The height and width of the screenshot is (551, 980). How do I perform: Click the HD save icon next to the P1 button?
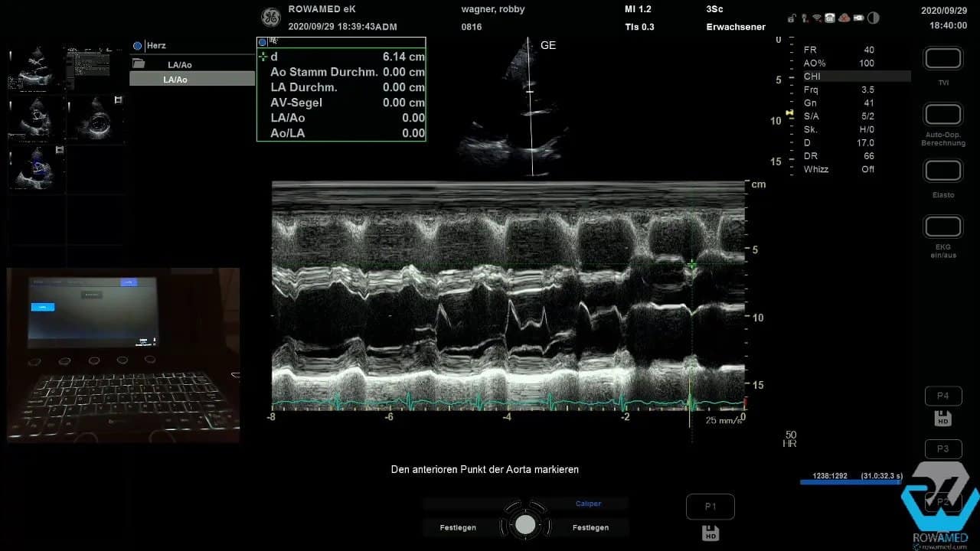tap(710, 532)
